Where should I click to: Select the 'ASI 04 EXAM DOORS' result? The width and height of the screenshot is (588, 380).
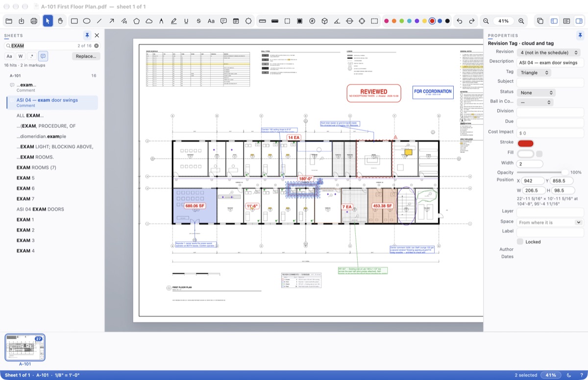[40, 209]
